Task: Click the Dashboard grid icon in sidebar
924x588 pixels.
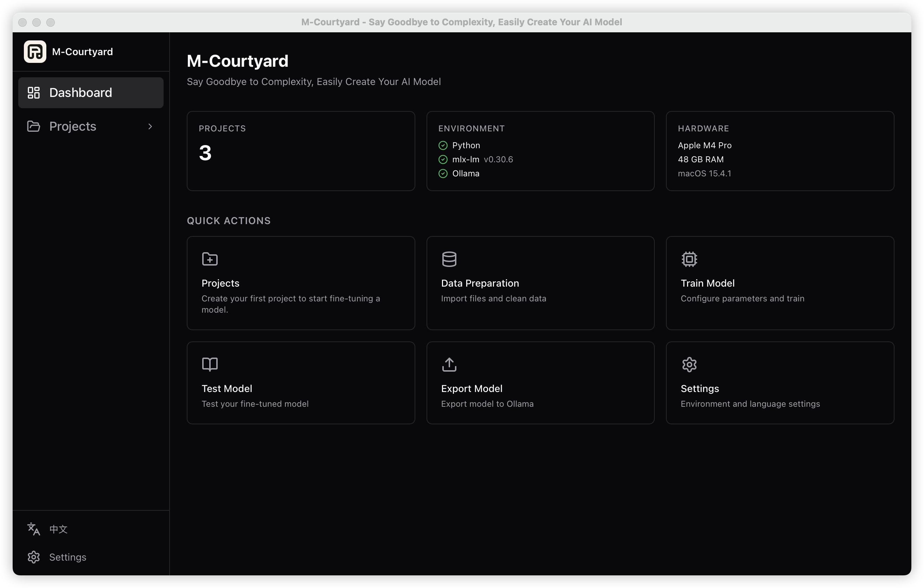Action: point(34,92)
